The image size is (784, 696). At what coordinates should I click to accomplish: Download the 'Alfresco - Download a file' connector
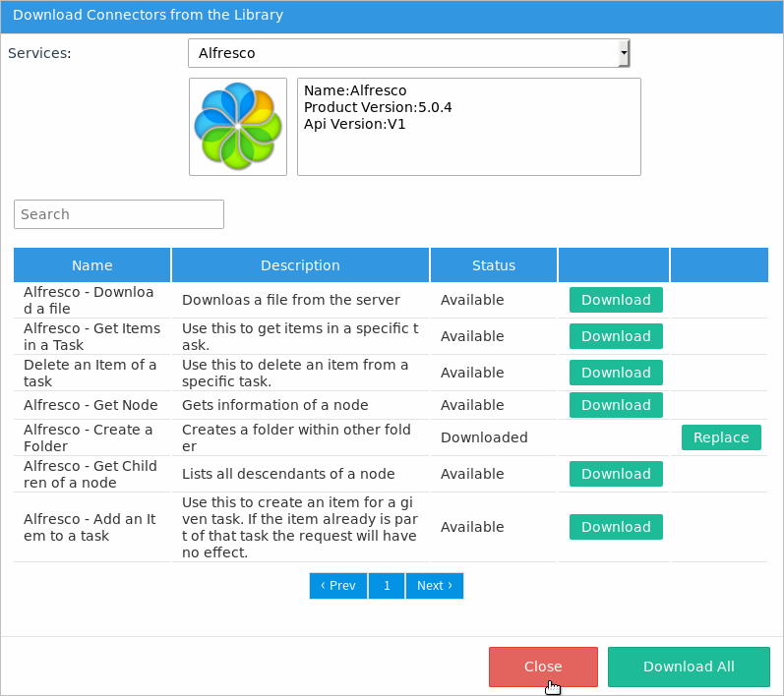[x=616, y=300]
